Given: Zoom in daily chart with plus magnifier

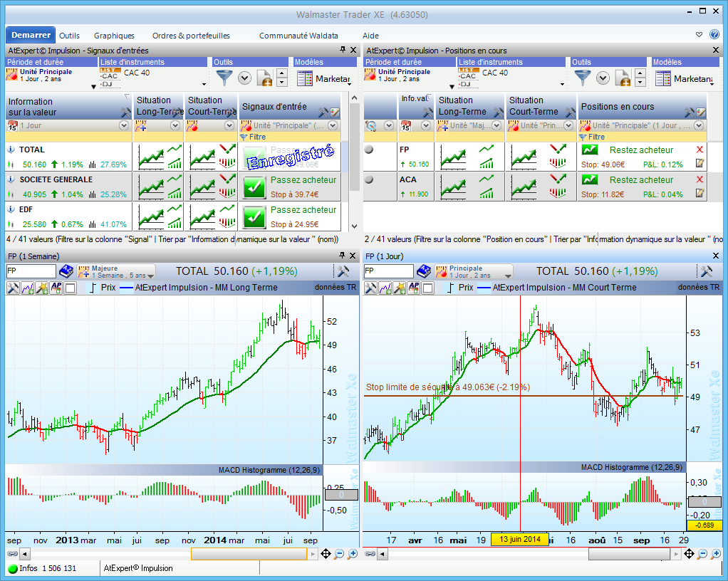Looking at the screenshot, I should click(716, 554).
